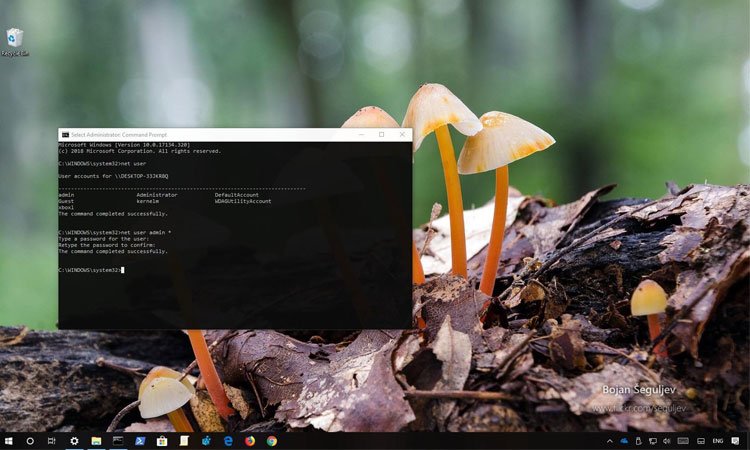This screenshot has width=750, height=450.
Task: Open Action Center notifications icon
Action: coord(736,441)
